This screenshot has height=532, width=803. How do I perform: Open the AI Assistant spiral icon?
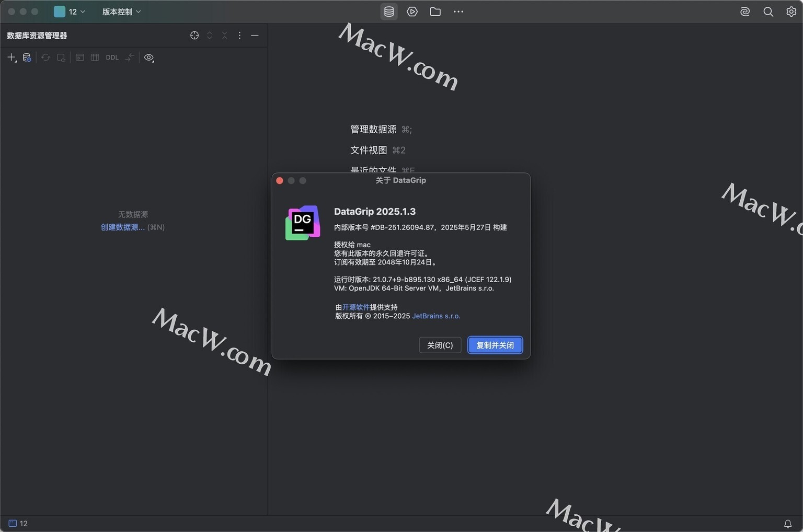pyautogui.click(x=745, y=11)
